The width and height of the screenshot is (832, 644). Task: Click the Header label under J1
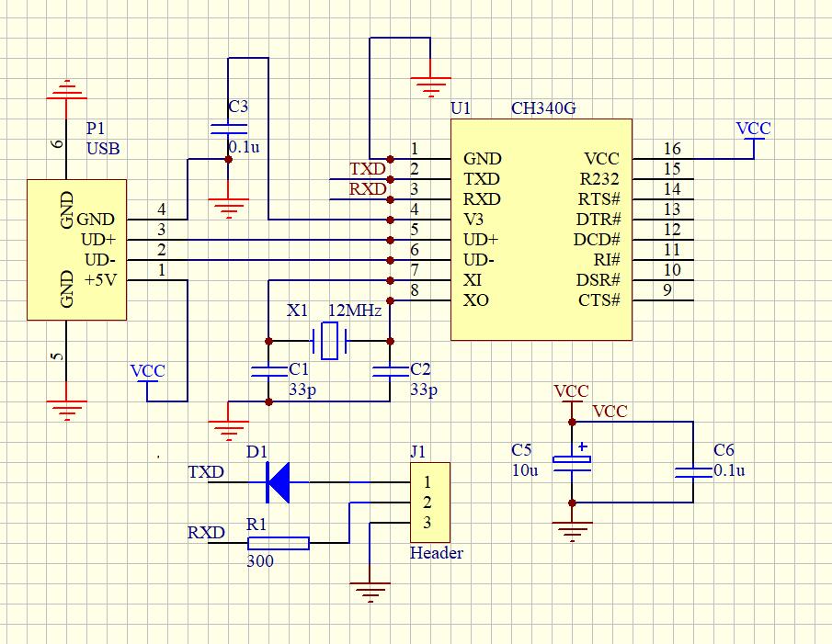(x=436, y=553)
